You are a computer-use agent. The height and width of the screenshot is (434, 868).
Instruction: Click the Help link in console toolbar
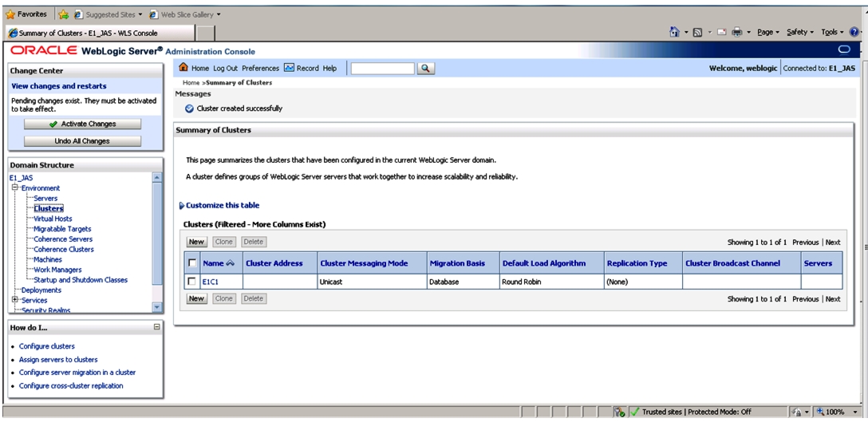[x=330, y=68]
